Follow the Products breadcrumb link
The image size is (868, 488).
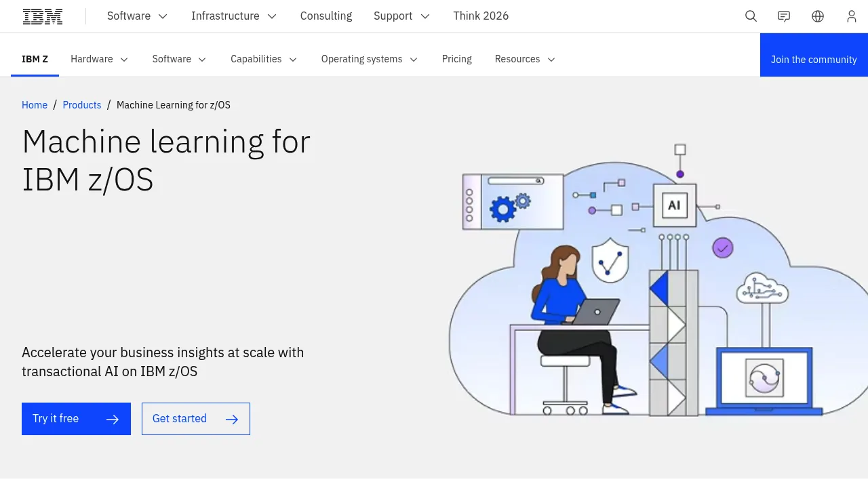click(82, 105)
